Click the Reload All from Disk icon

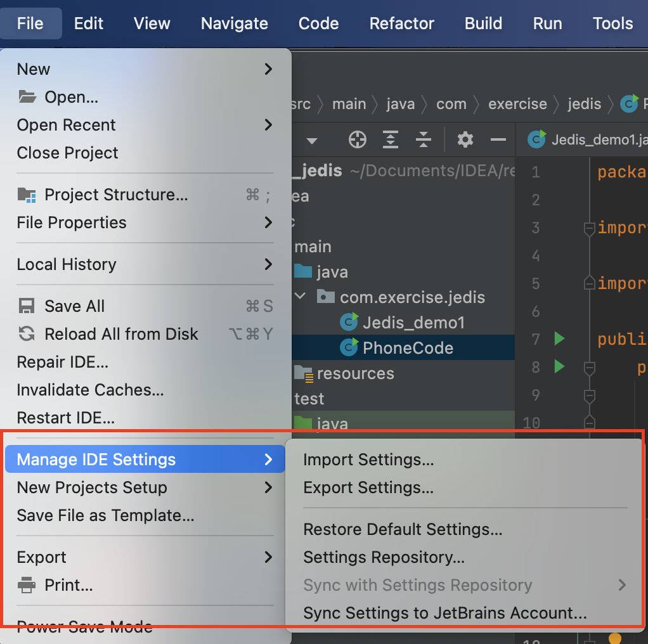click(x=27, y=334)
